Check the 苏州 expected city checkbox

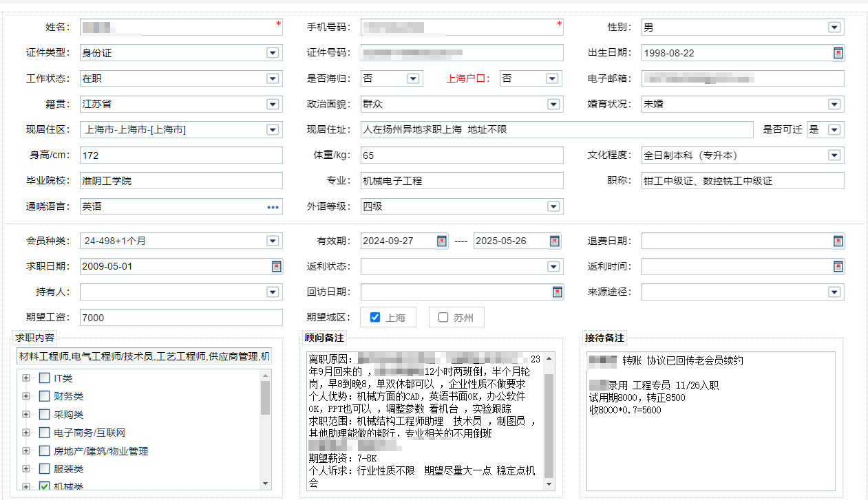point(443,317)
